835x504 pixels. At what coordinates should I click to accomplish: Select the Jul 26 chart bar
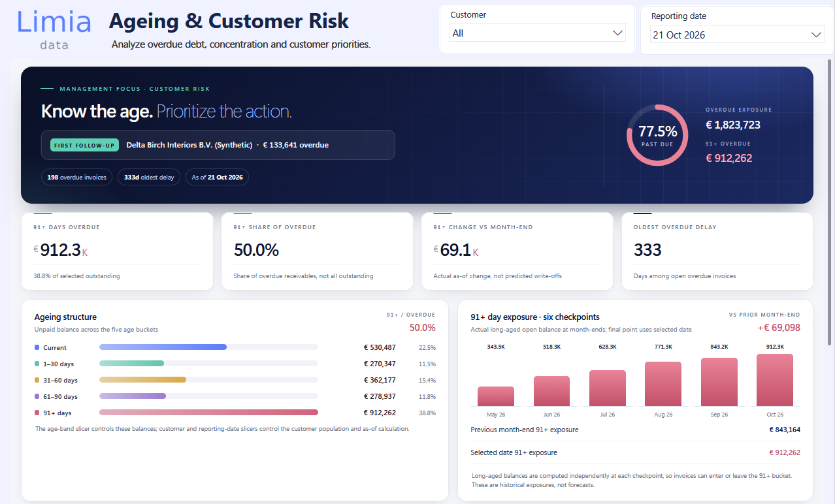click(608, 388)
